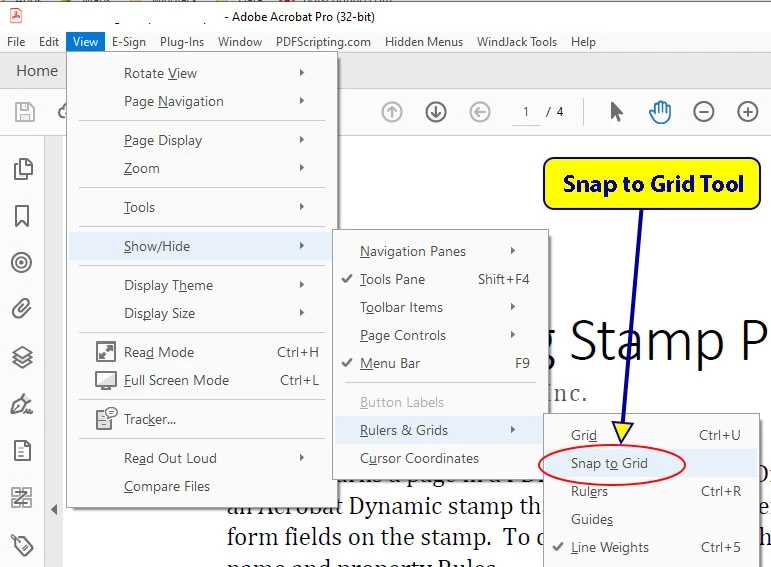Select the Hand pan tool
Viewport: 771px width, 567px height.
coord(660,112)
